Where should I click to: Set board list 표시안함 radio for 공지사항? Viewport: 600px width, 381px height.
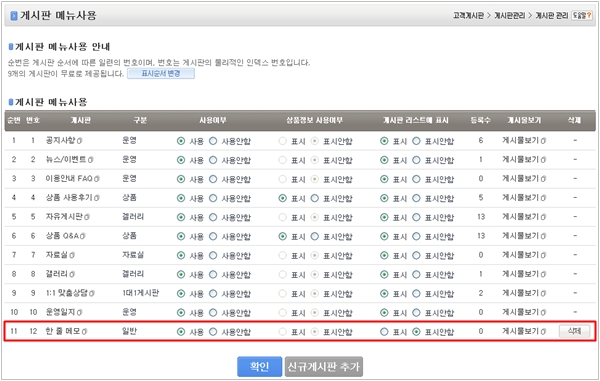click(x=416, y=141)
